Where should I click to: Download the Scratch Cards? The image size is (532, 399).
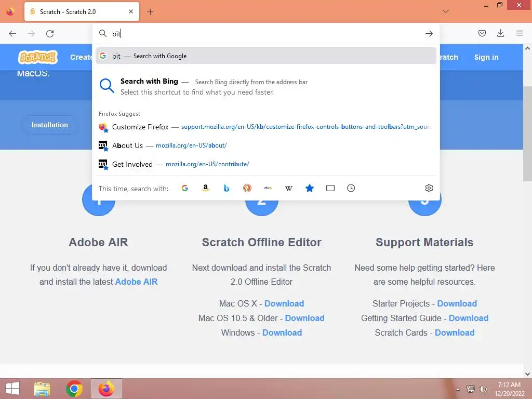455,333
